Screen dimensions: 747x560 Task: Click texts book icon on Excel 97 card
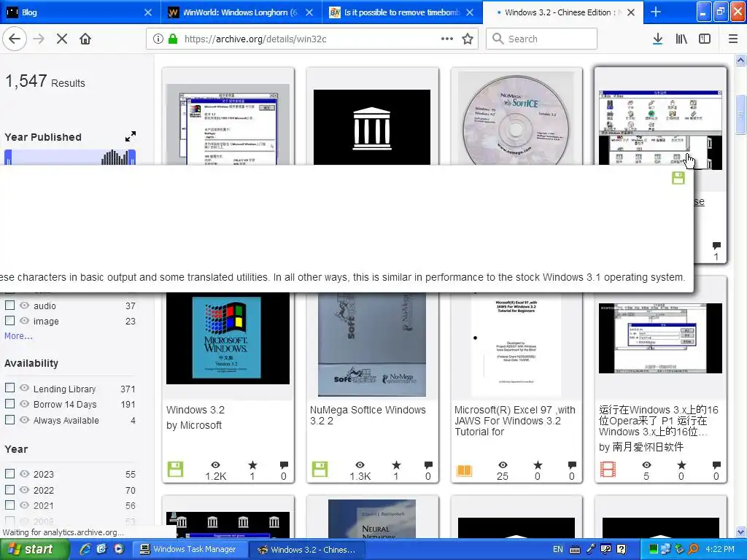coord(464,471)
